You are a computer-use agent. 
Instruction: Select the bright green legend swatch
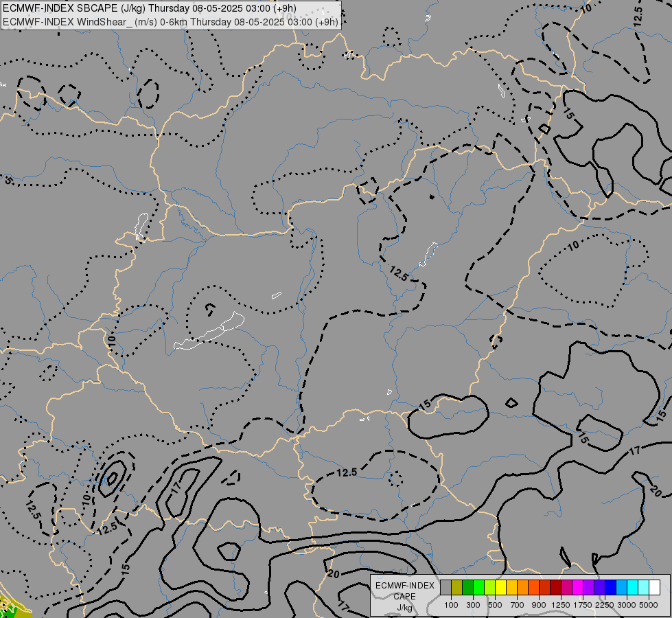point(478,588)
